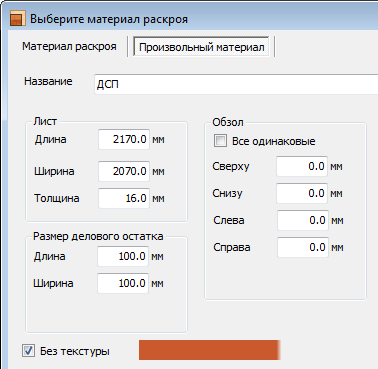Focus the Название field containing ДСП
This screenshot has width=378, height=369.
[236, 84]
